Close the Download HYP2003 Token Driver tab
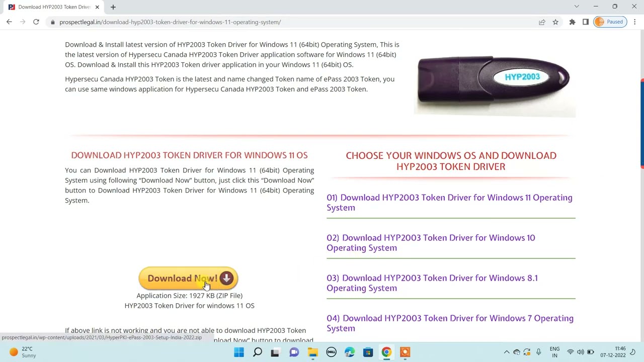Image resolution: width=644 pixels, height=362 pixels. coord(97,7)
